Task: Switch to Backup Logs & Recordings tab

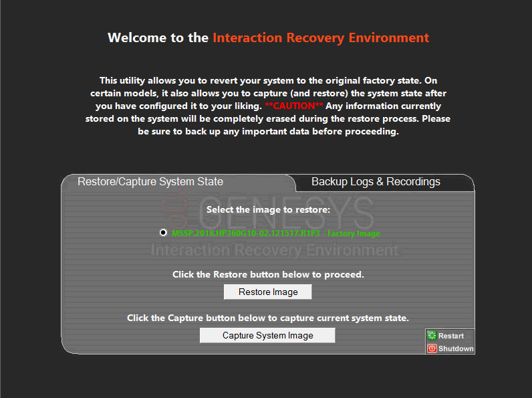Action: pyautogui.click(x=376, y=182)
